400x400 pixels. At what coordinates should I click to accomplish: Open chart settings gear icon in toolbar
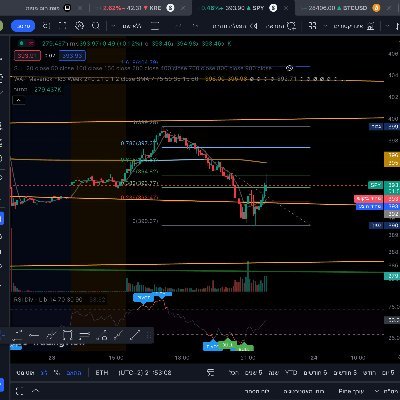tap(79, 26)
